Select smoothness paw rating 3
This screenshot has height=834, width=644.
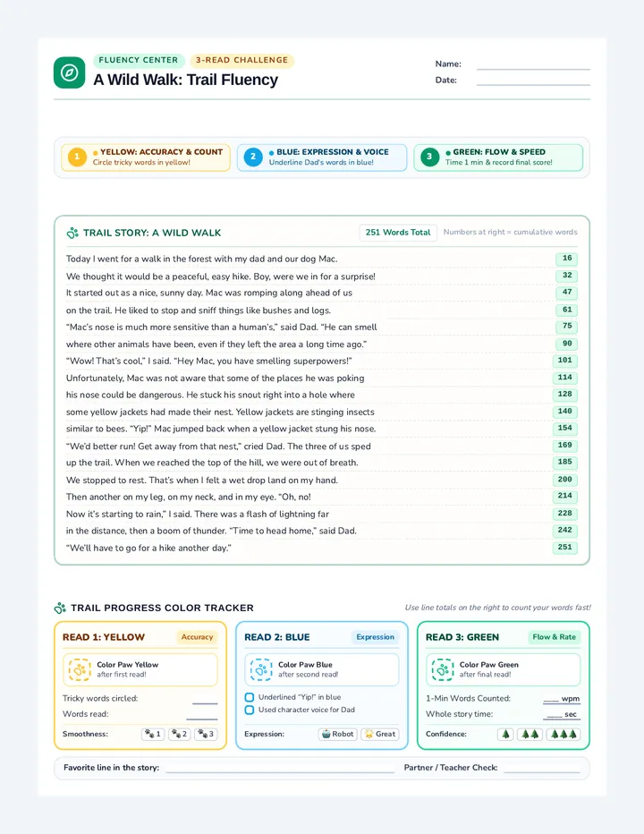pyautogui.click(x=207, y=734)
